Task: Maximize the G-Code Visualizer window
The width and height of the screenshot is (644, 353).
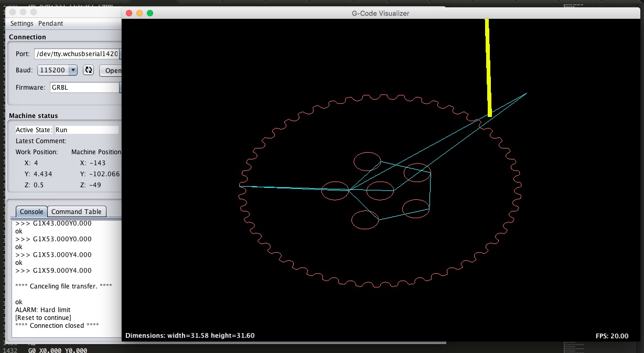Action: (150, 13)
